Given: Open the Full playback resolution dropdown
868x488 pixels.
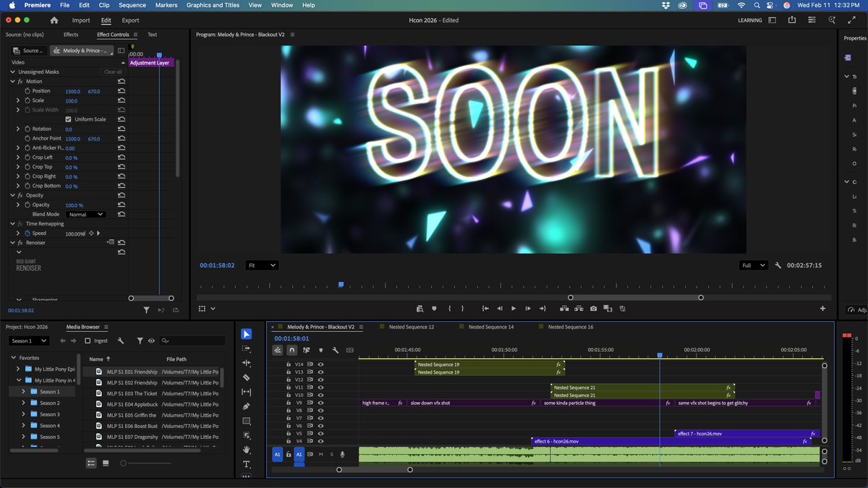Looking at the screenshot, I should pos(755,265).
